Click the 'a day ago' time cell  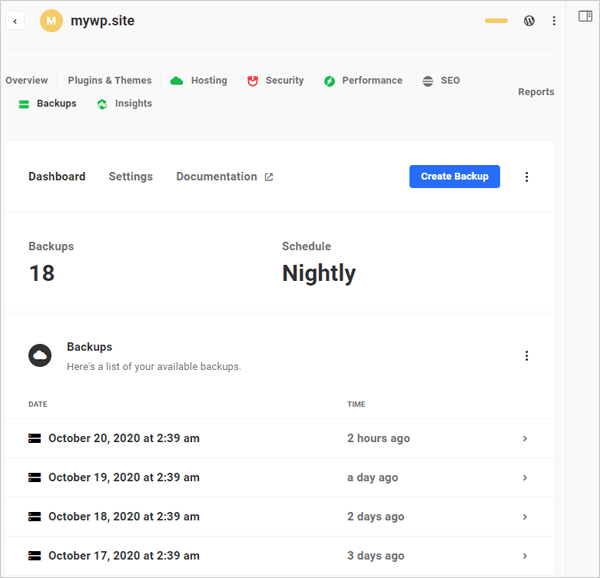(373, 477)
